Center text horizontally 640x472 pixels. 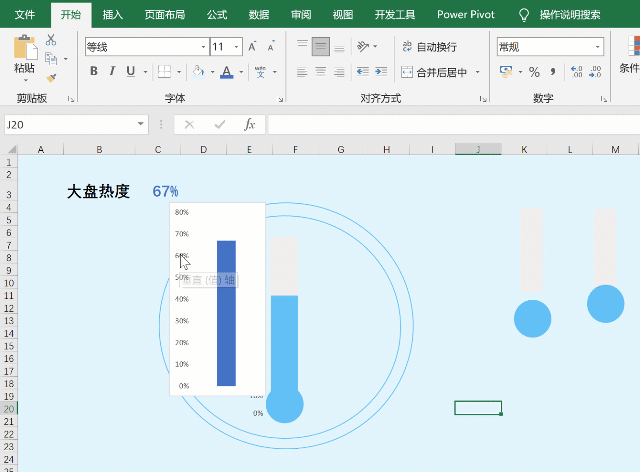321,72
